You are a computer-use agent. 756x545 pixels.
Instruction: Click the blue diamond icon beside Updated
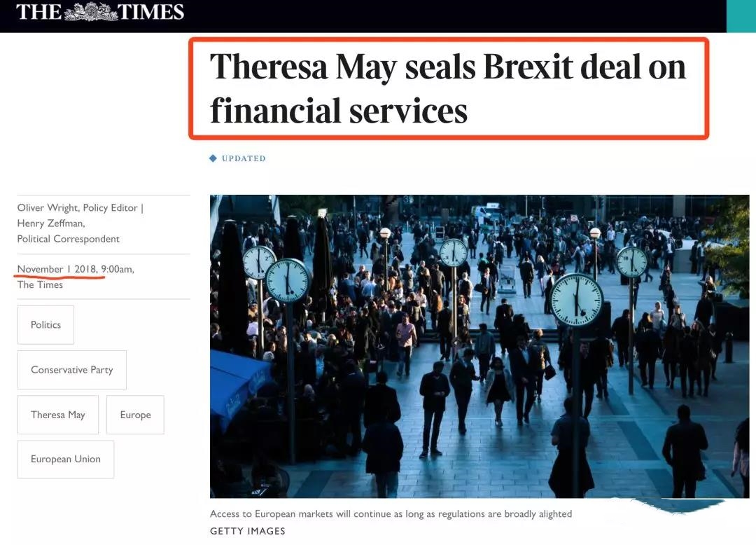213,158
